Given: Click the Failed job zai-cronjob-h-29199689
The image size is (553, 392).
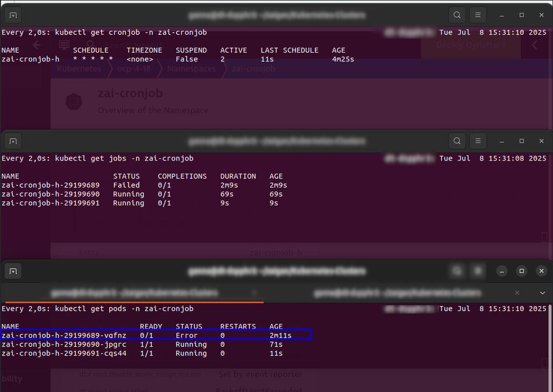Looking at the screenshot, I should (50, 185).
